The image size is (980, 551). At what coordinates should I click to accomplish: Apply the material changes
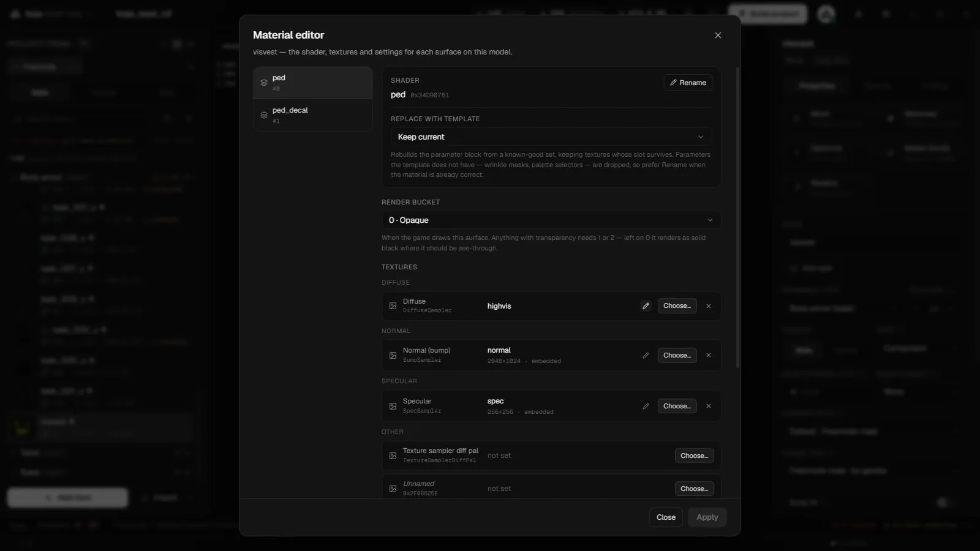coord(707,517)
